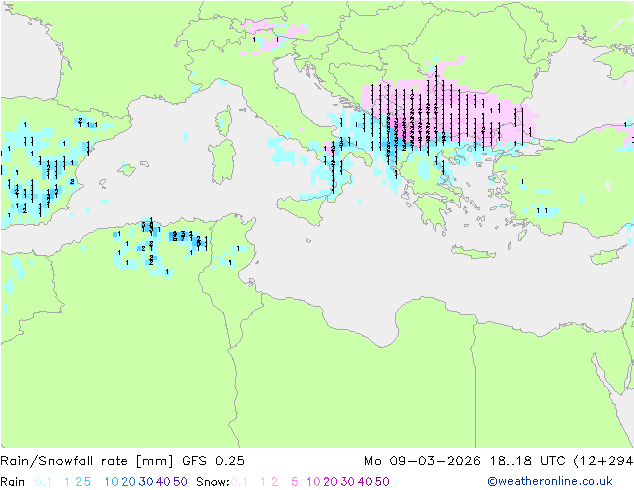Screen dimensions: 634x490
Task: Click the date 'Mo 09-03-2026' text
Action: pos(422,461)
